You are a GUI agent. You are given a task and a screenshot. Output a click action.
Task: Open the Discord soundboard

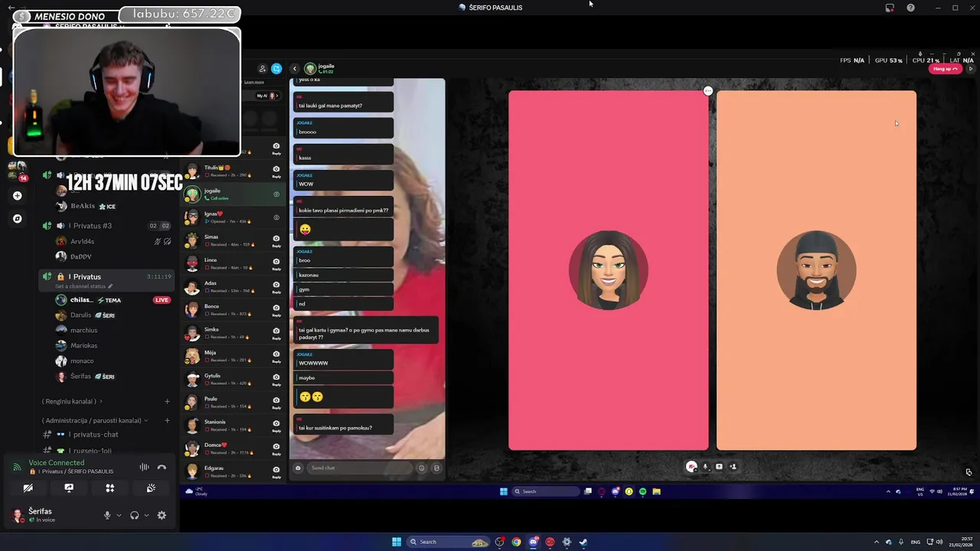click(x=151, y=488)
